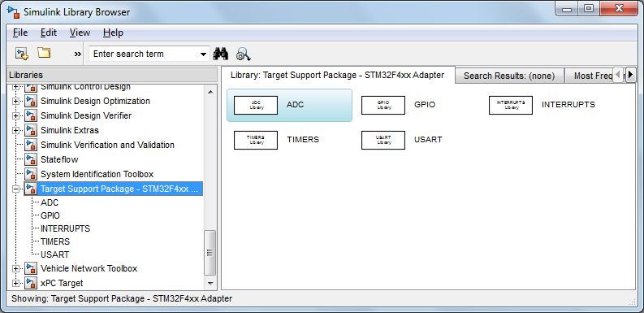Open the search options magnifier icon

(x=243, y=54)
